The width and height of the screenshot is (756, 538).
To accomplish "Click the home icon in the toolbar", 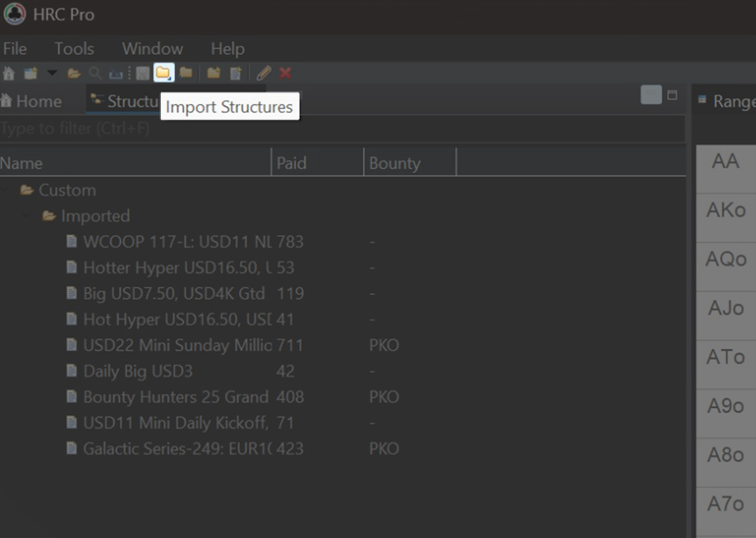I will pyautogui.click(x=9, y=73).
